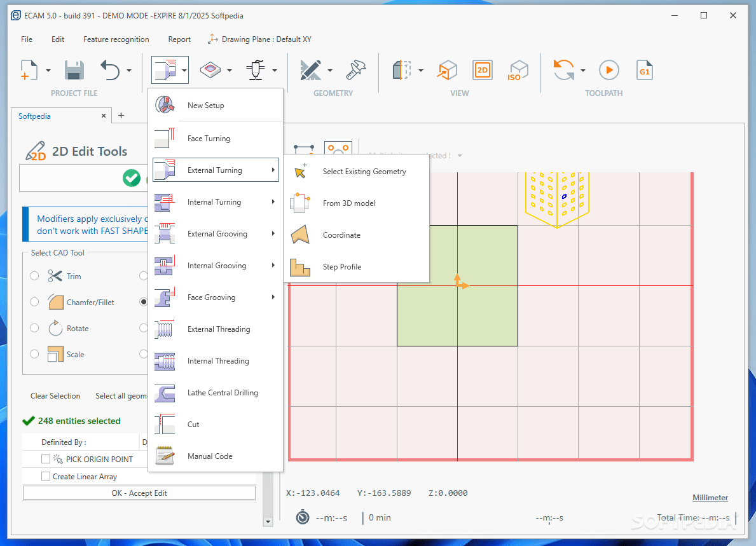Choose Step Profile option

point(356,267)
